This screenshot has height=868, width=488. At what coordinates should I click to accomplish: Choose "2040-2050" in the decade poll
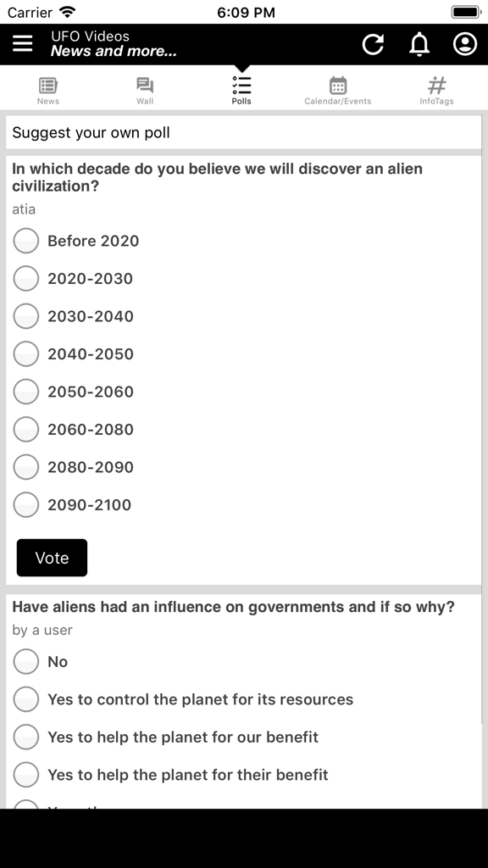26,353
